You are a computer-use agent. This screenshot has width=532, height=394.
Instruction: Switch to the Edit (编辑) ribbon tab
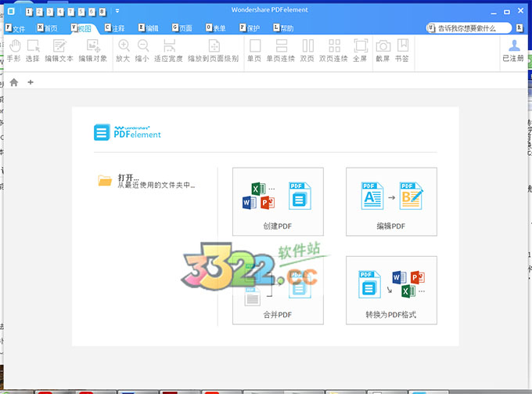pos(149,28)
